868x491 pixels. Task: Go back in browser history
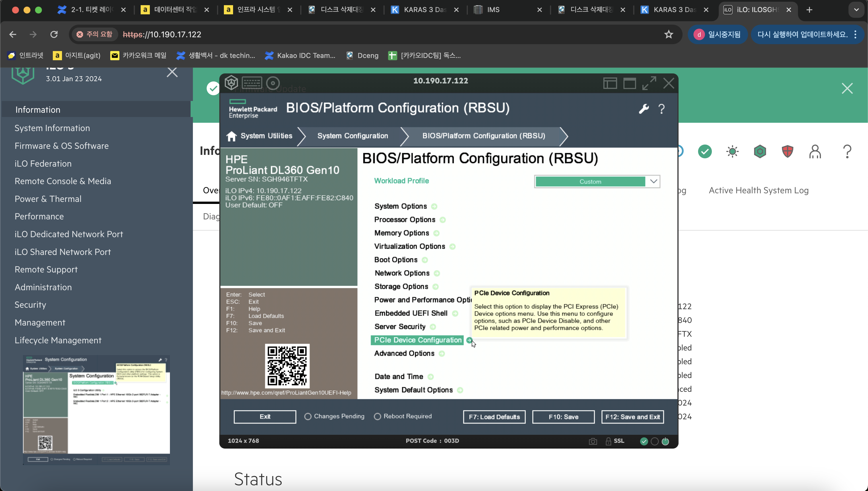pyautogui.click(x=13, y=34)
